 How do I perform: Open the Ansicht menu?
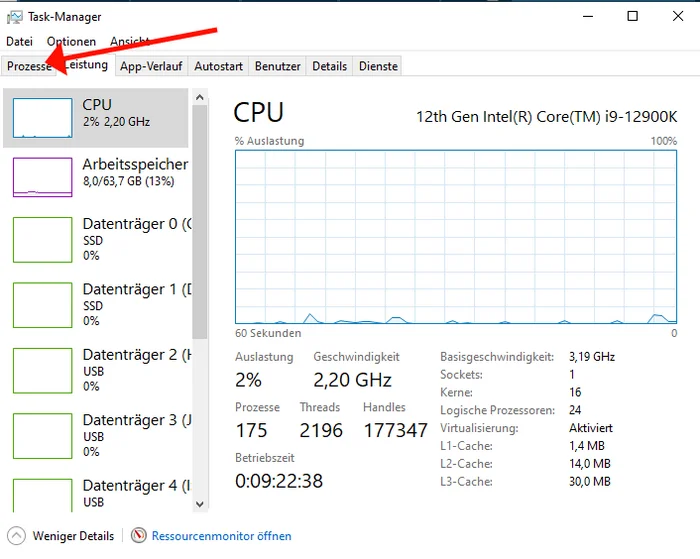pyautogui.click(x=129, y=42)
